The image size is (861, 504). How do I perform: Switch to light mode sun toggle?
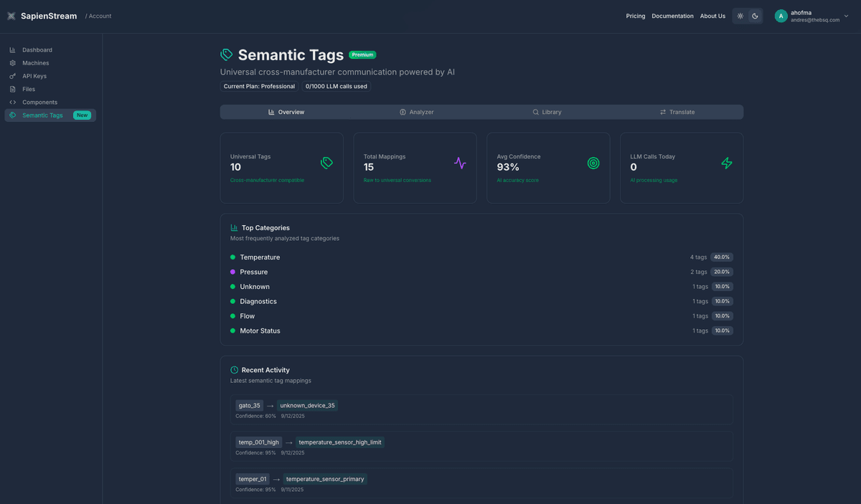(740, 16)
